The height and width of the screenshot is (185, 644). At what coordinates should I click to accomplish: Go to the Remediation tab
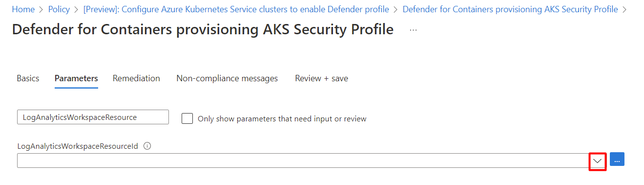click(x=136, y=78)
